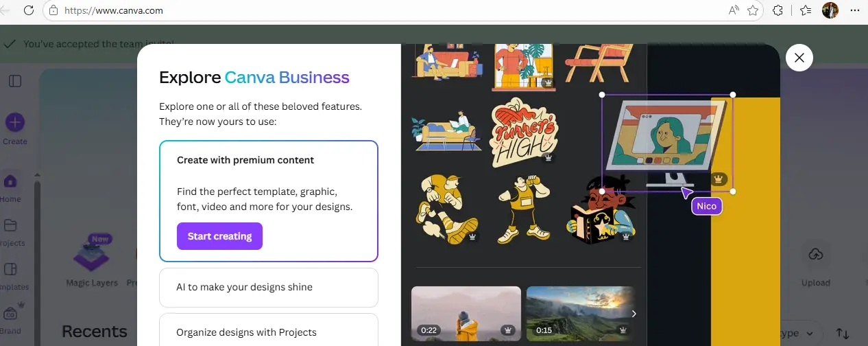Click the Nico collaborator cursor label

[x=706, y=206]
